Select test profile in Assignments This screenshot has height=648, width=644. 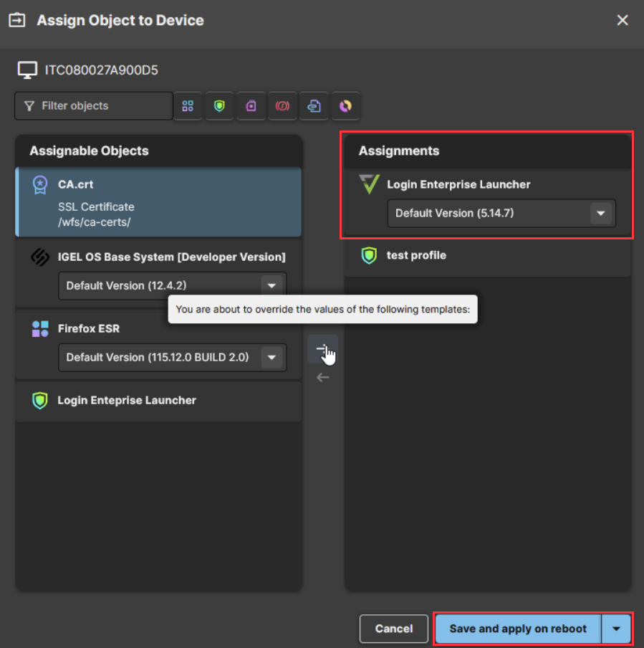point(487,256)
